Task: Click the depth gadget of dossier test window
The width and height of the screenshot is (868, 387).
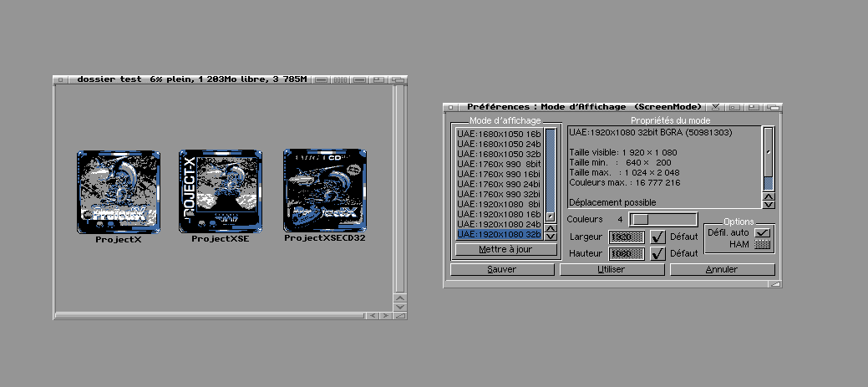Action: pyautogui.click(x=398, y=79)
